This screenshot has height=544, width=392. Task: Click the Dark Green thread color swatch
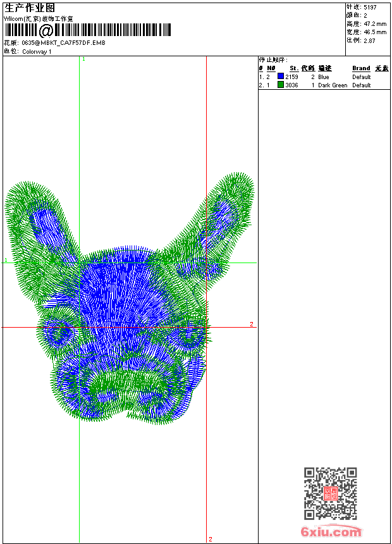[x=281, y=85]
